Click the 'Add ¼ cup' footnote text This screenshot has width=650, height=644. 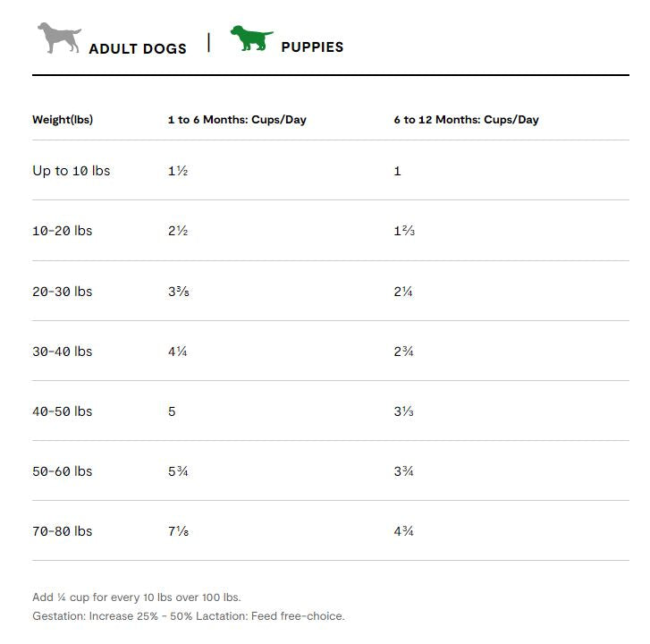tap(137, 597)
